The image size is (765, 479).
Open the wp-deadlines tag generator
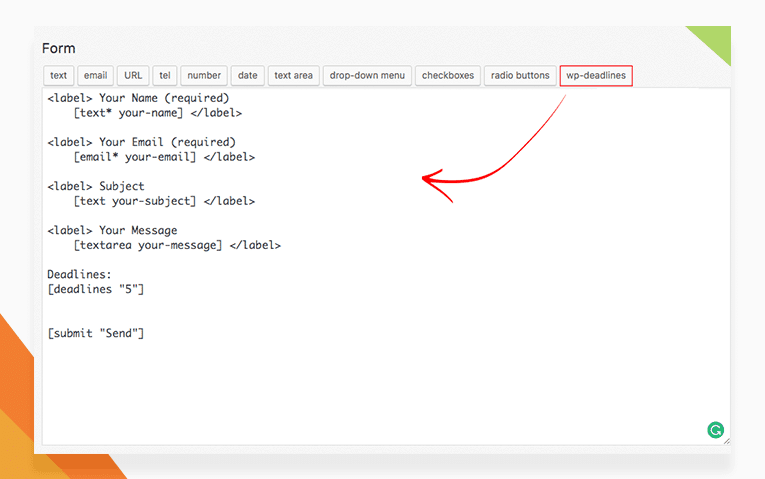click(x=596, y=76)
